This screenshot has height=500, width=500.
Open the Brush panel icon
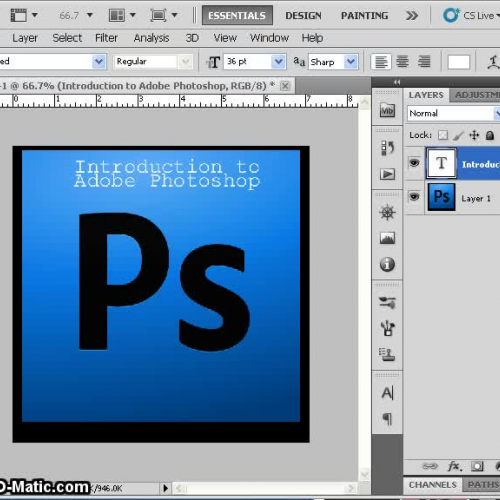(x=387, y=328)
